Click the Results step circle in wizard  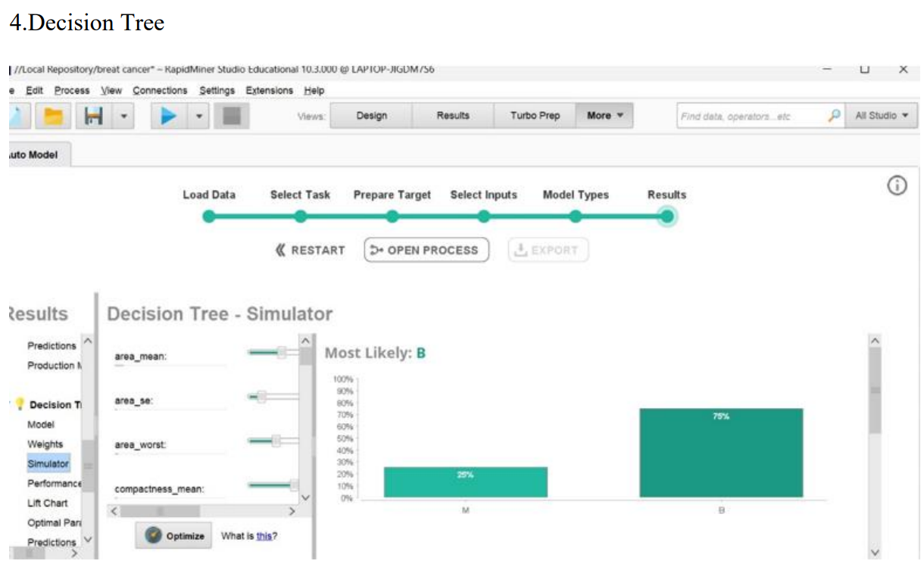(x=666, y=217)
